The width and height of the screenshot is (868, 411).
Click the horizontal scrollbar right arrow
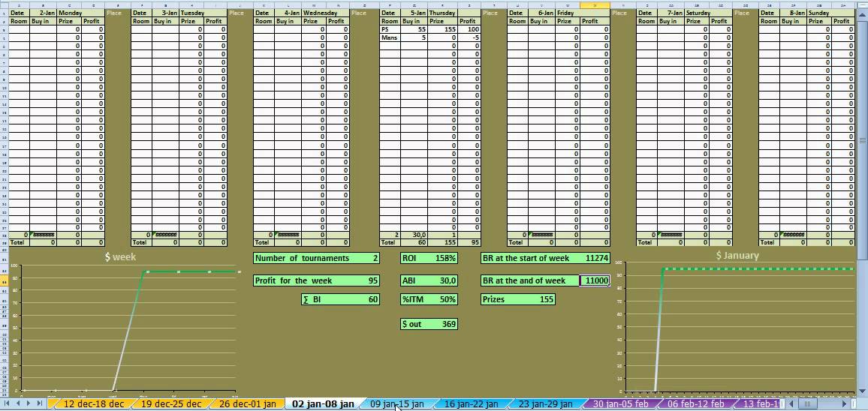844,403
